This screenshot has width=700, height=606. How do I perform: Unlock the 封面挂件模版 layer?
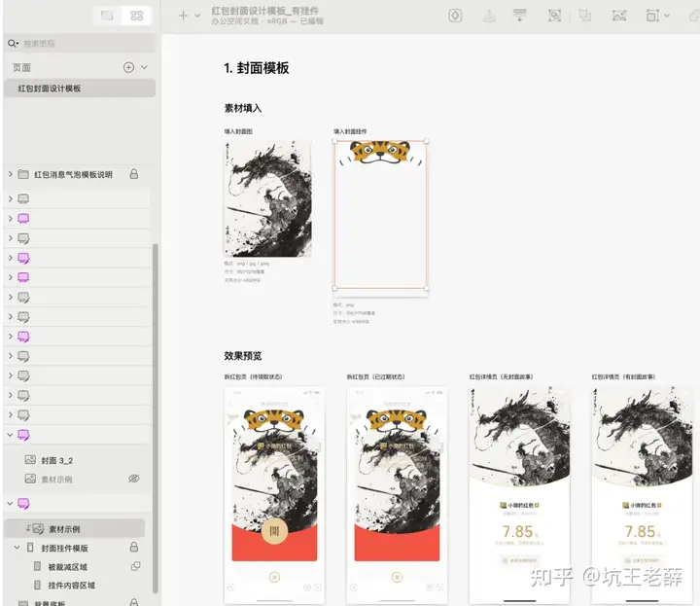(134, 547)
